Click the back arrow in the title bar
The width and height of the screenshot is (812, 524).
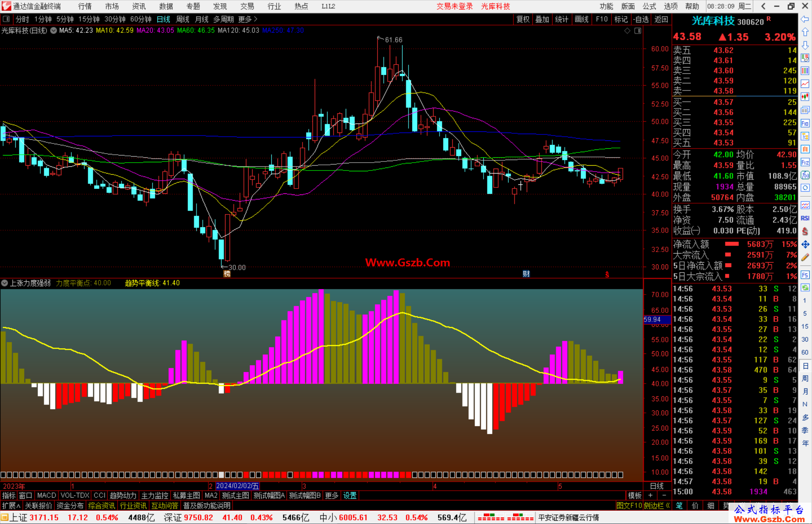763,6
